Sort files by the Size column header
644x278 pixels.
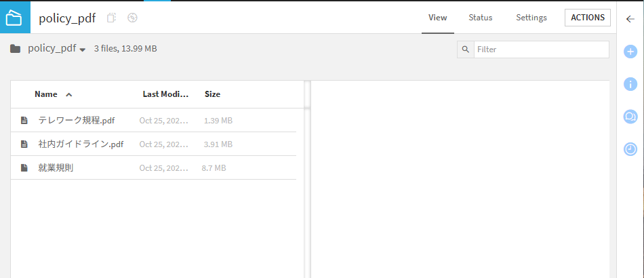point(212,94)
